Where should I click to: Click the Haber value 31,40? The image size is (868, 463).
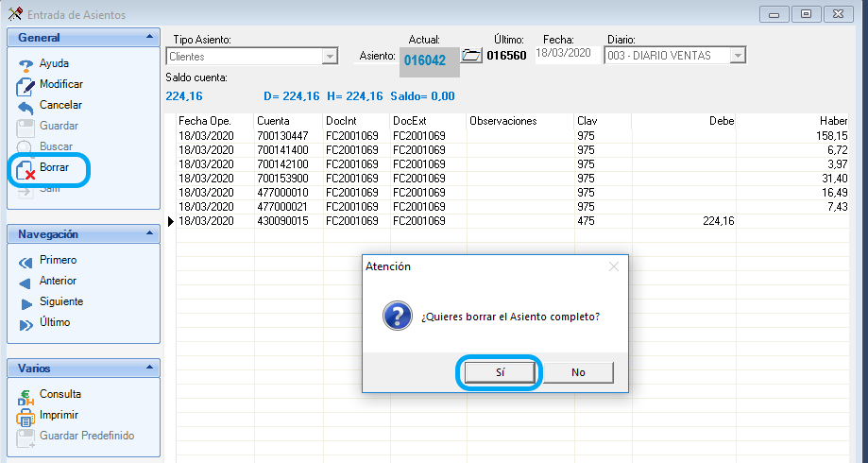(835, 179)
